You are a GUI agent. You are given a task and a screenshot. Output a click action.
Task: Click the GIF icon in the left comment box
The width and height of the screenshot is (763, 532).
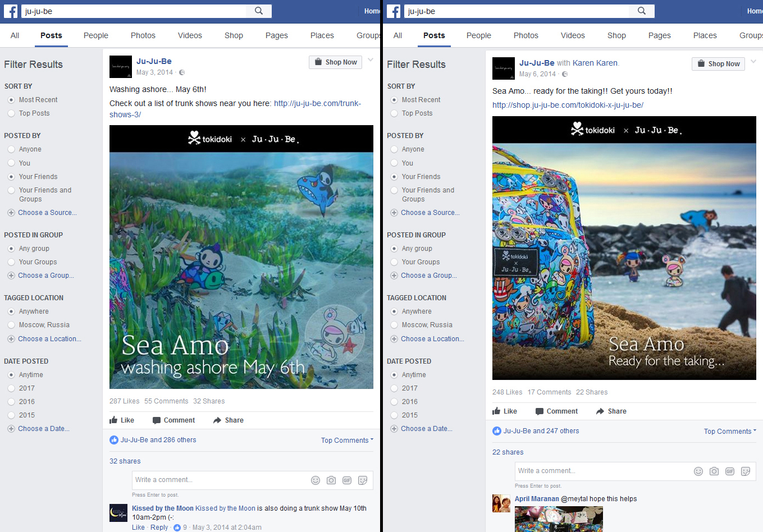coord(347,480)
